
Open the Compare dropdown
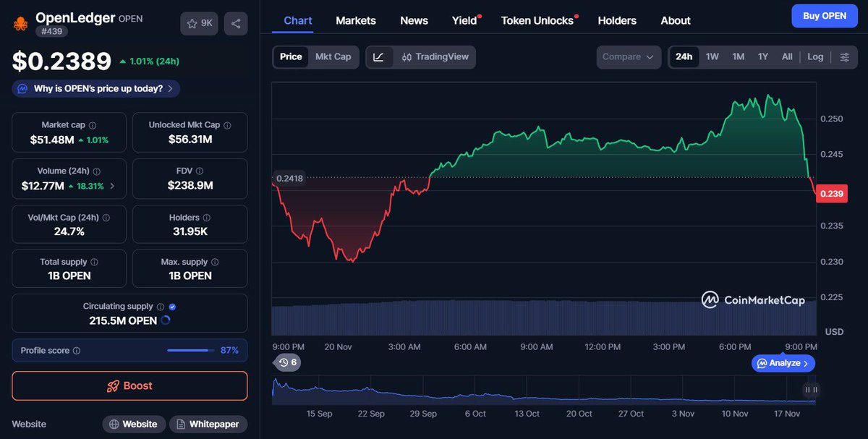629,57
